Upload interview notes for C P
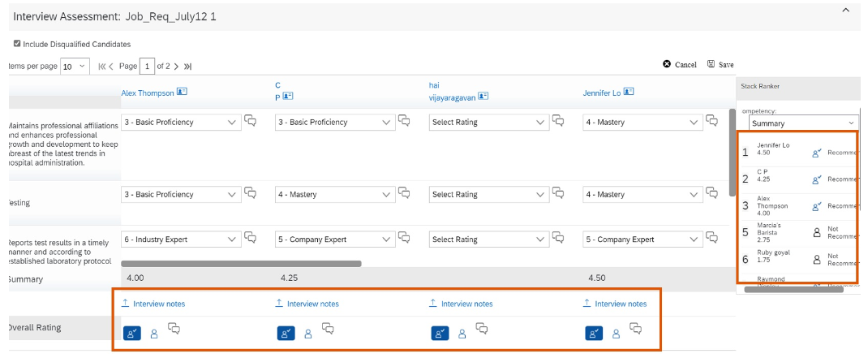 pyautogui.click(x=307, y=304)
